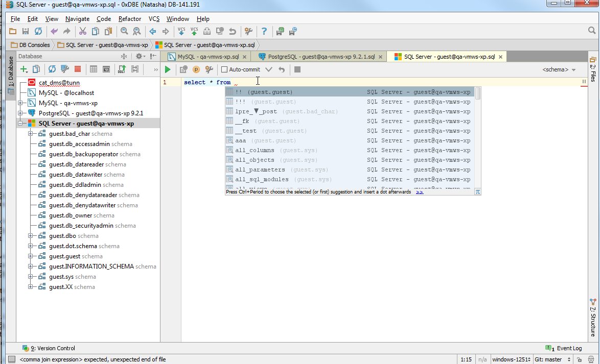
Task: Add new data source with green plus
Action: (x=24, y=69)
